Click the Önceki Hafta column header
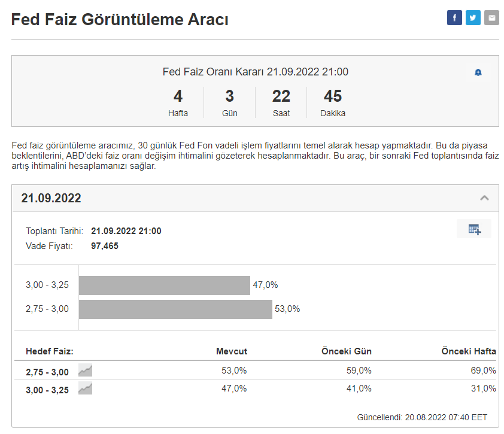 tap(469, 351)
